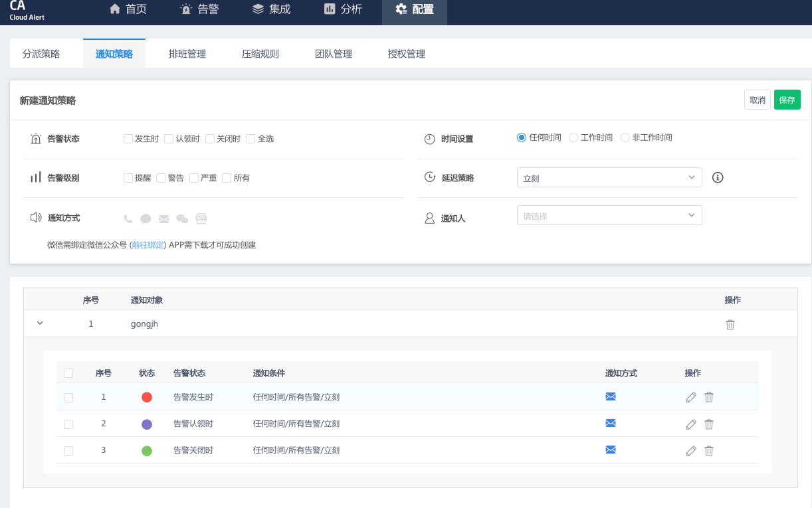The width and height of the screenshot is (812, 508).
Task: Click the info icon beside 延迟策略
Action: point(717,177)
